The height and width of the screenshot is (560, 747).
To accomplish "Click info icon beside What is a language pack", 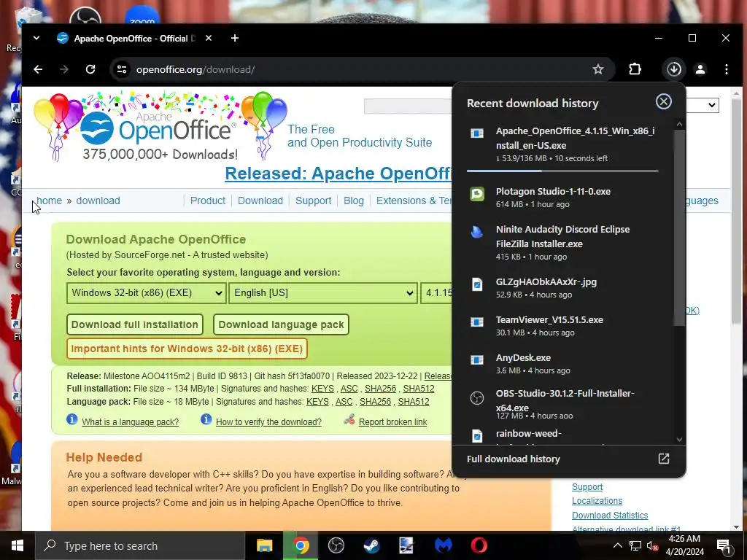I will click(72, 419).
